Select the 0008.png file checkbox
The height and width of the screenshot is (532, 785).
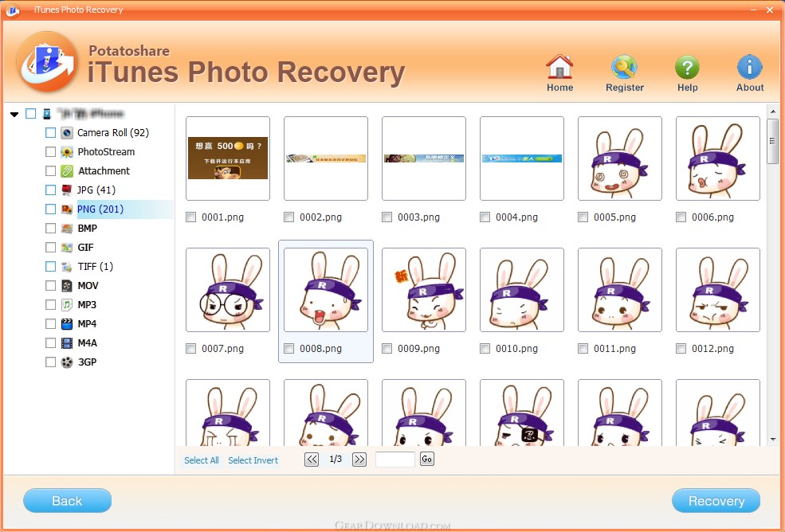(x=288, y=348)
